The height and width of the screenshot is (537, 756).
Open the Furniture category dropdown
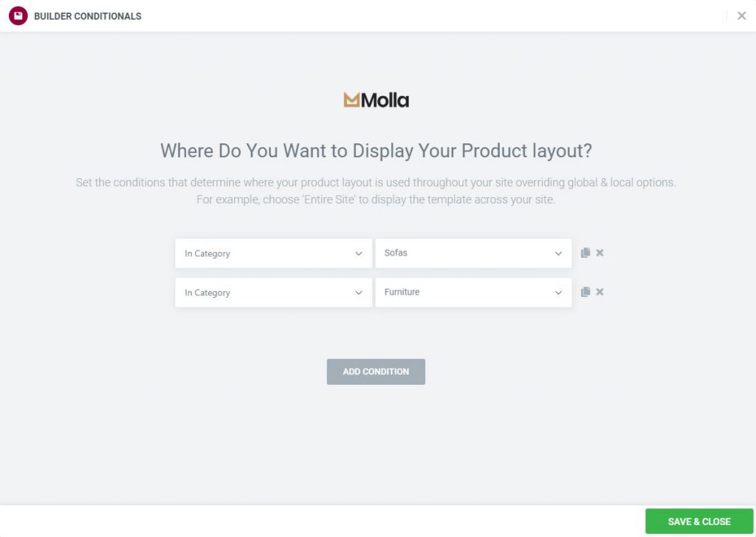click(473, 293)
